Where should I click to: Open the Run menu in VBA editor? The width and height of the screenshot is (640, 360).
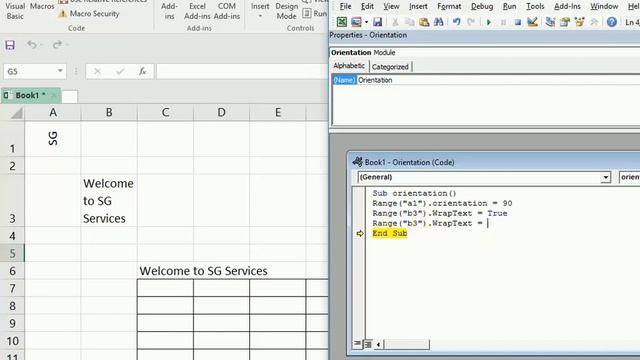(x=509, y=7)
